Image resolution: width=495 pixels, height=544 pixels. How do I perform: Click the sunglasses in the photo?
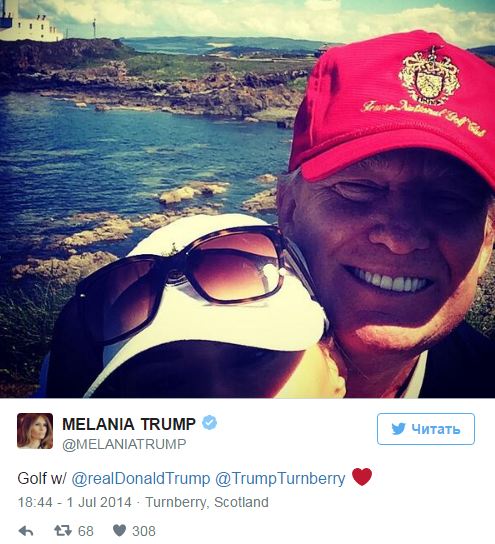(x=180, y=283)
